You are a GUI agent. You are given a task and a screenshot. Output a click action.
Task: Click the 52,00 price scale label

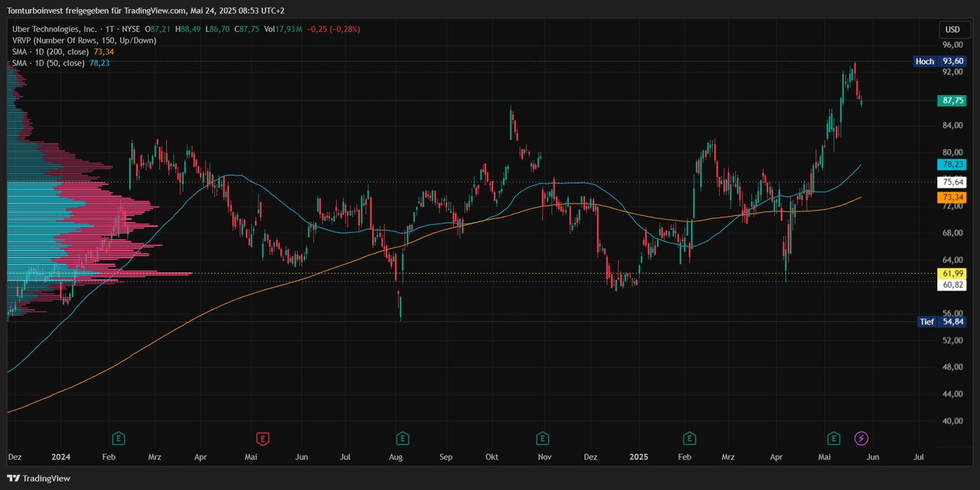click(x=952, y=340)
